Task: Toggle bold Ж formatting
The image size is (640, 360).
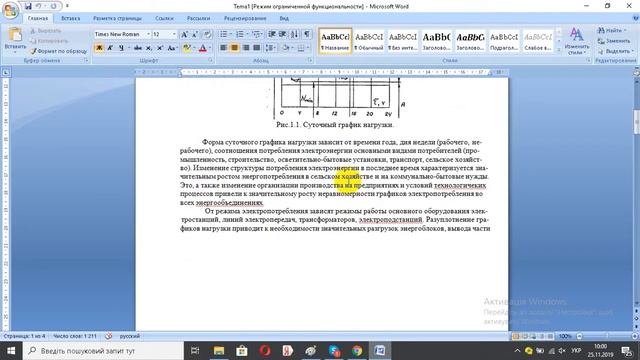Action: 99,48
